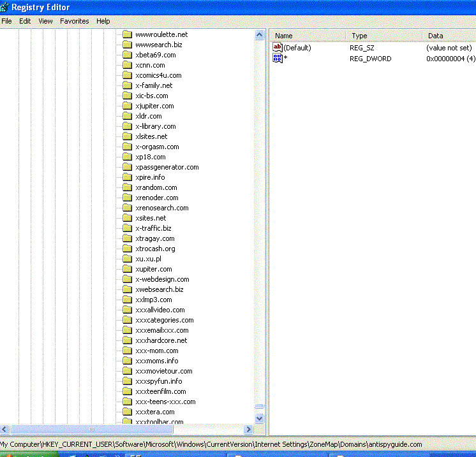Click the (Default) string value icon

click(277, 47)
